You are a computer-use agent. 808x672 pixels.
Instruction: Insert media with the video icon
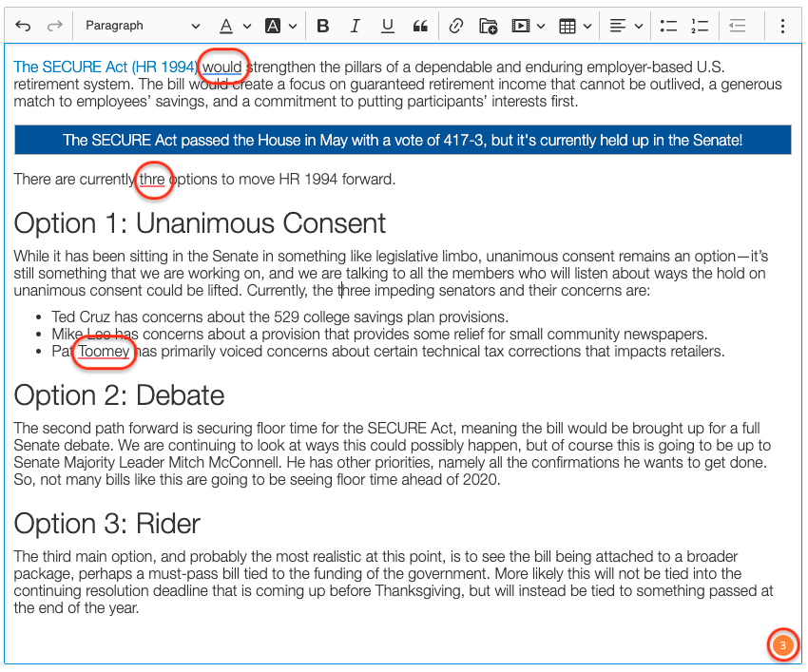click(x=521, y=26)
